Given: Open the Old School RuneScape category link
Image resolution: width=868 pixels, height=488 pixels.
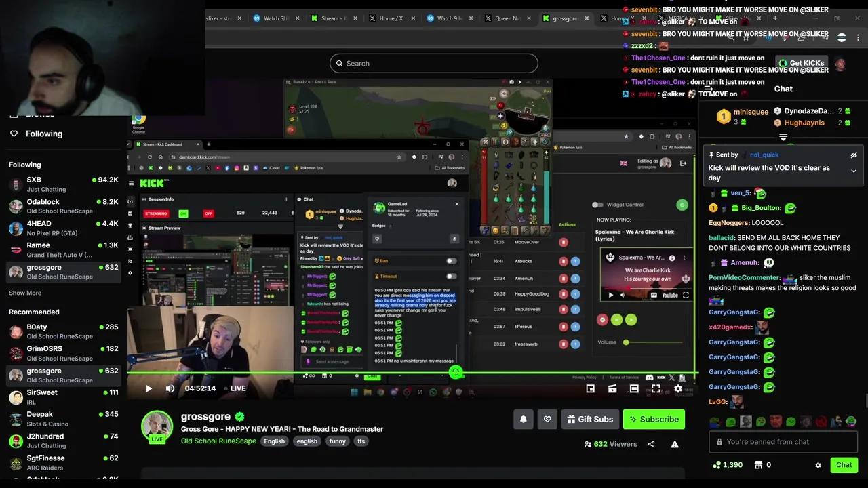Looking at the screenshot, I should (x=218, y=441).
